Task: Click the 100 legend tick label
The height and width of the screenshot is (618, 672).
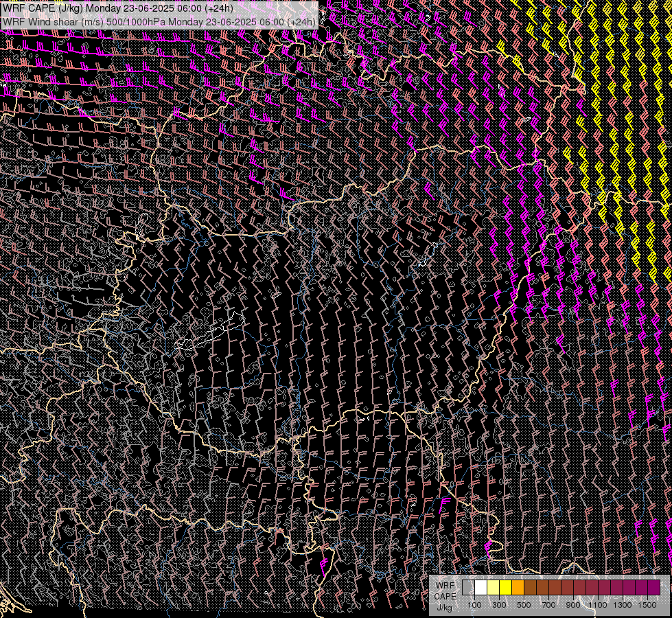Action: pyautogui.click(x=474, y=605)
